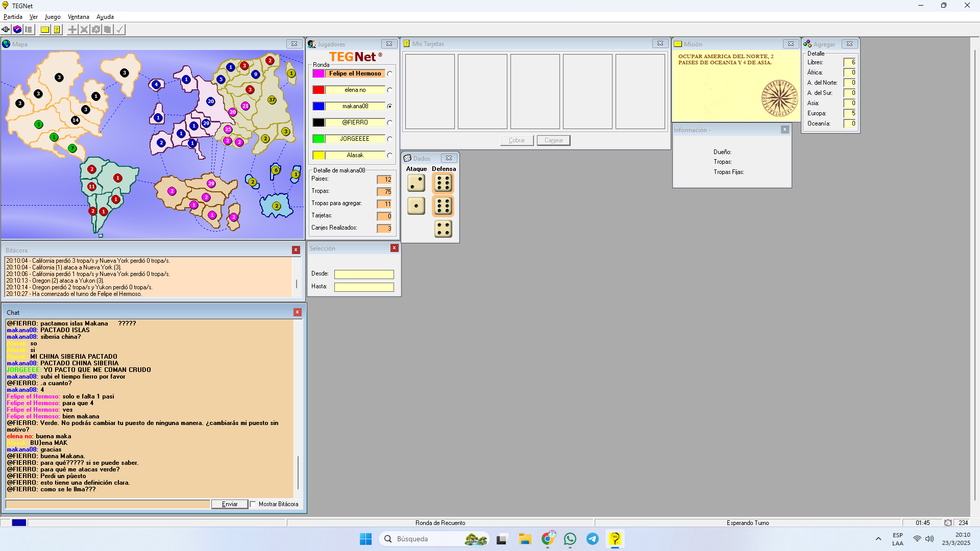Click the Libres value field
980x551 pixels.
click(850, 62)
